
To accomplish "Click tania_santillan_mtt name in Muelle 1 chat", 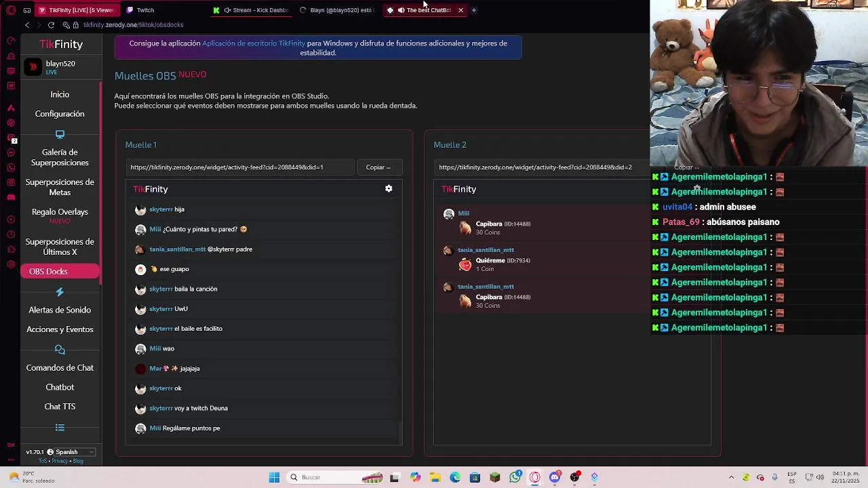I will (178, 249).
